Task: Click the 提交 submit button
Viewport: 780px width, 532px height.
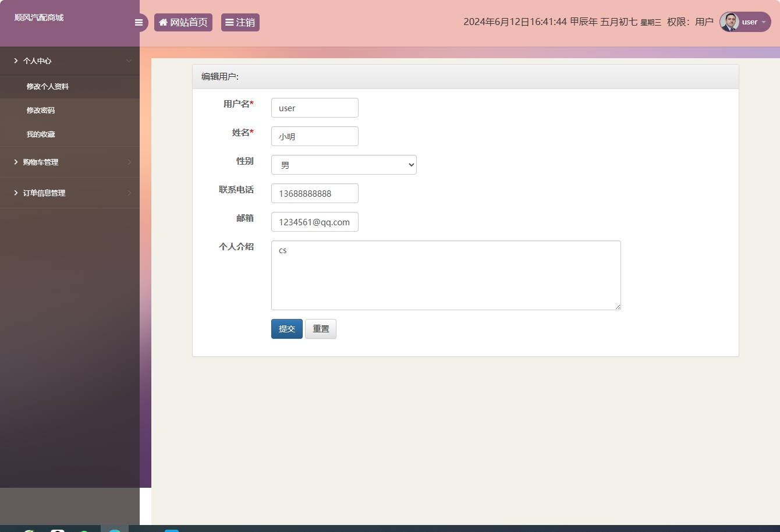Action: point(286,328)
